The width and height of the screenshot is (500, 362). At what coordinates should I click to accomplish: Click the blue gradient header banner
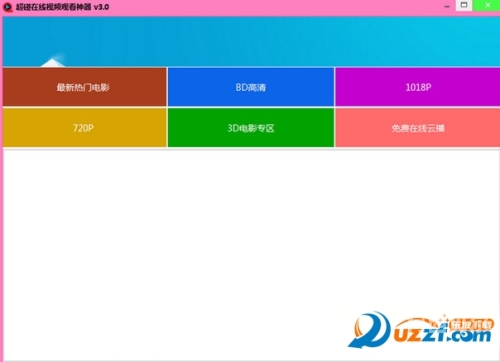pyautogui.click(x=251, y=41)
